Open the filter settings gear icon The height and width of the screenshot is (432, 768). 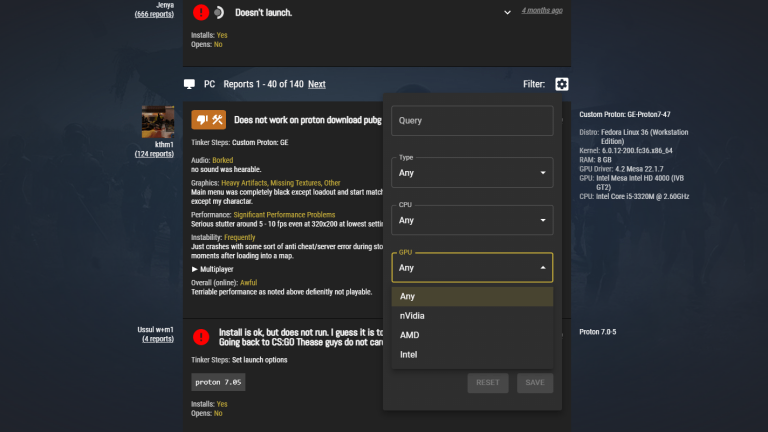click(x=561, y=84)
